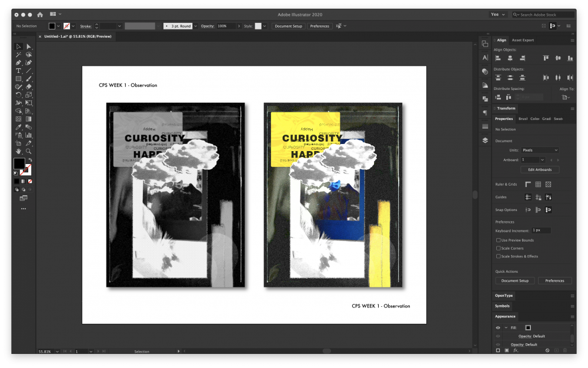This screenshot has width=588, height=368.
Task: Select the Artboard tool
Action: coord(18,143)
